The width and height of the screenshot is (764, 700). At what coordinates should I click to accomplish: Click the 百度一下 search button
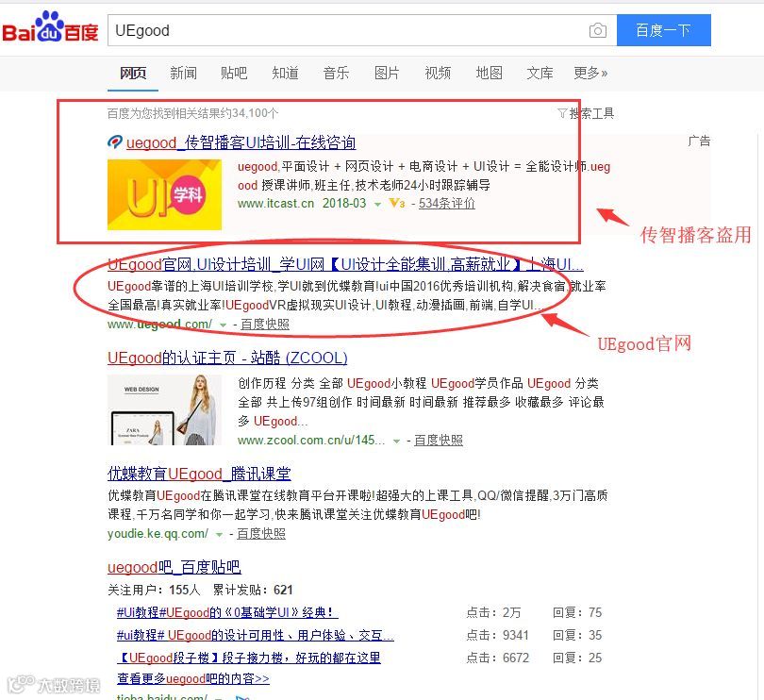(664, 30)
